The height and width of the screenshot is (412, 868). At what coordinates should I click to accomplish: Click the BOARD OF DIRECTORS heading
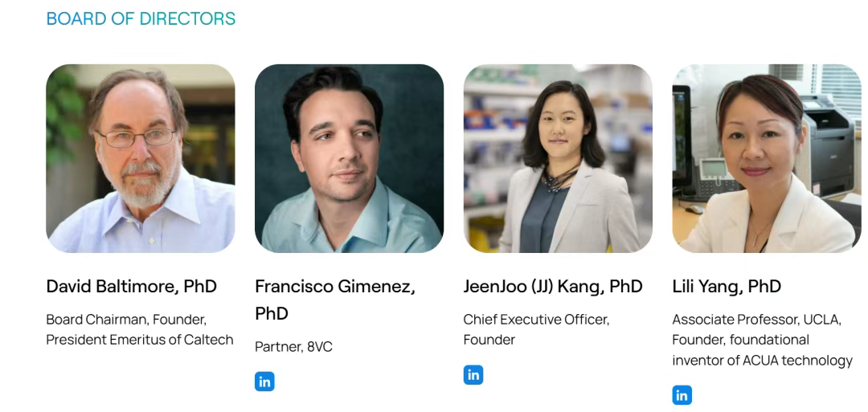tap(141, 18)
